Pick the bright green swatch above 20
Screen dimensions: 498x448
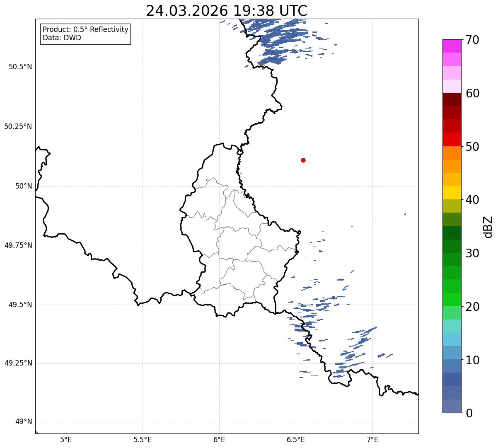pos(452,300)
